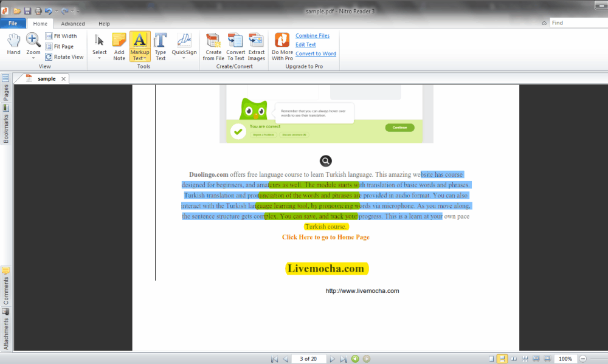
Task: Click the magnifier icon below the Duolingo image
Action: pyautogui.click(x=326, y=161)
